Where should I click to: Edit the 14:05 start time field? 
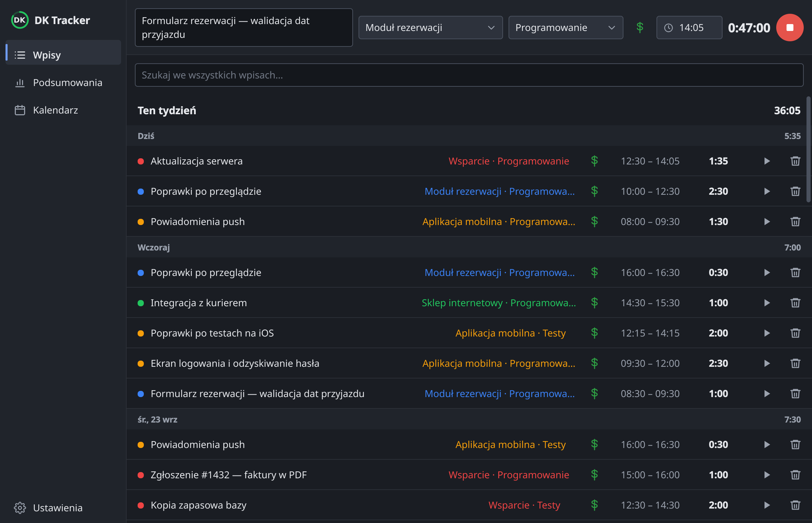[689, 28]
